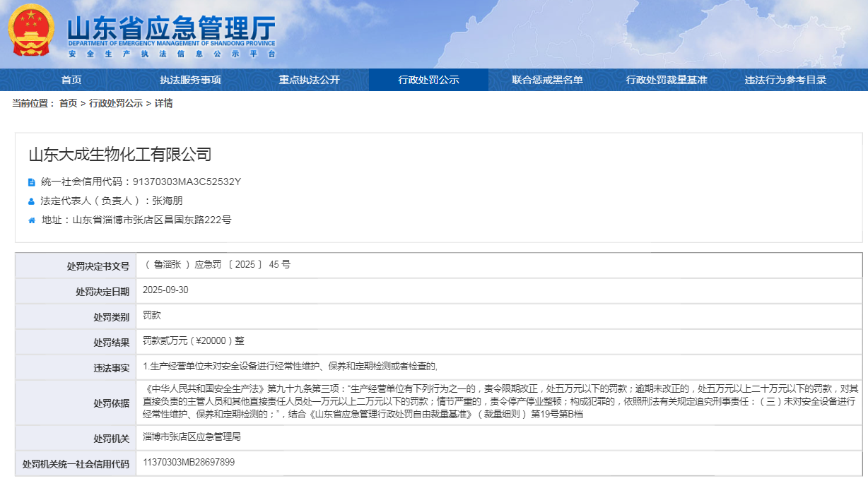Open the 执法服务事项 menu item
Image resolution: width=868 pixels, height=481 pixels.
coord(190,80)
